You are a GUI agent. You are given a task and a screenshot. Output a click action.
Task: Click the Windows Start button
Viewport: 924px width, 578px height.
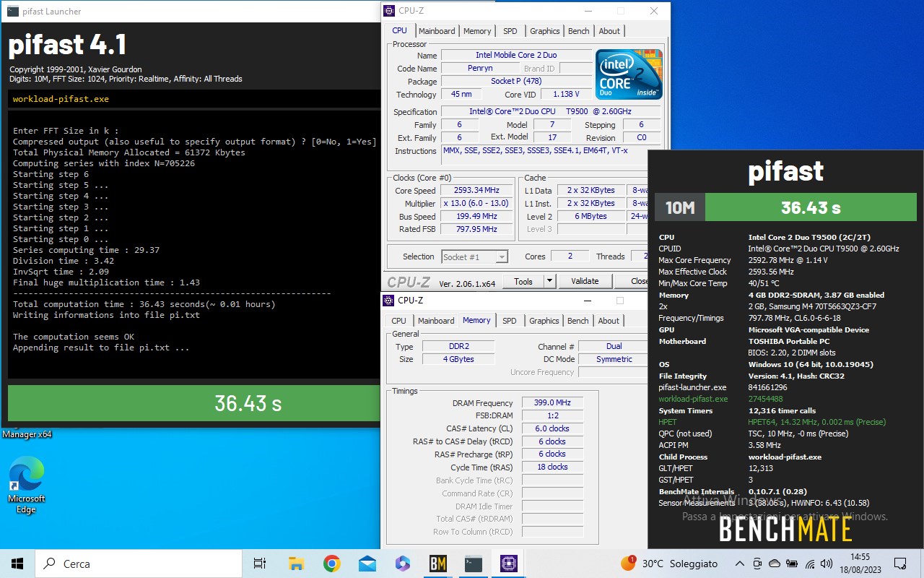pos(17,564)
